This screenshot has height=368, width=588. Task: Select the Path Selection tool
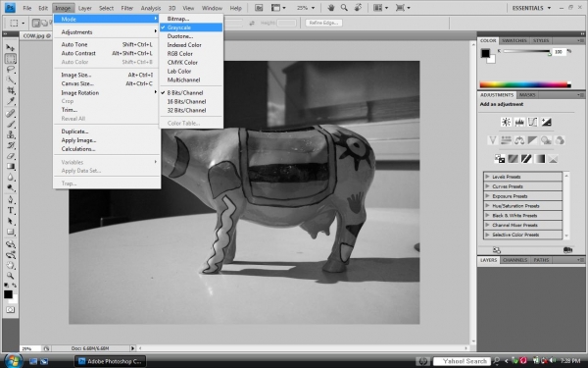[x=10, y=221]
